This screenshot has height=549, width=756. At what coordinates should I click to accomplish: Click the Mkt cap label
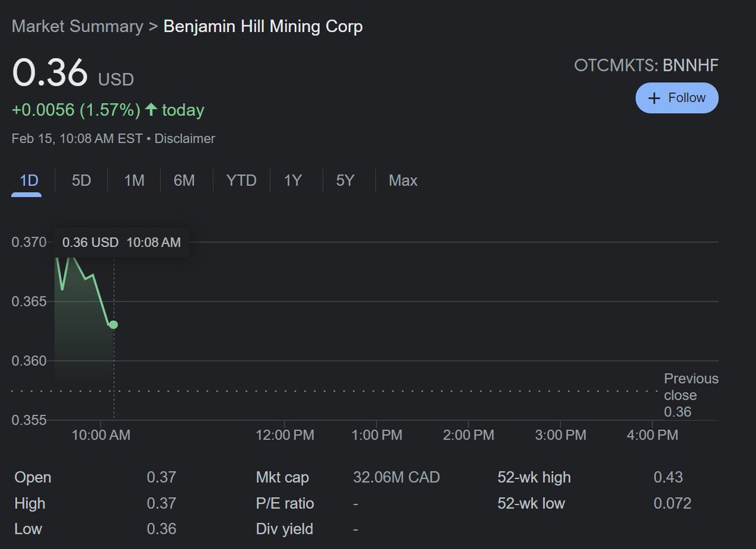pyautogui.click(x=282, y=478)
